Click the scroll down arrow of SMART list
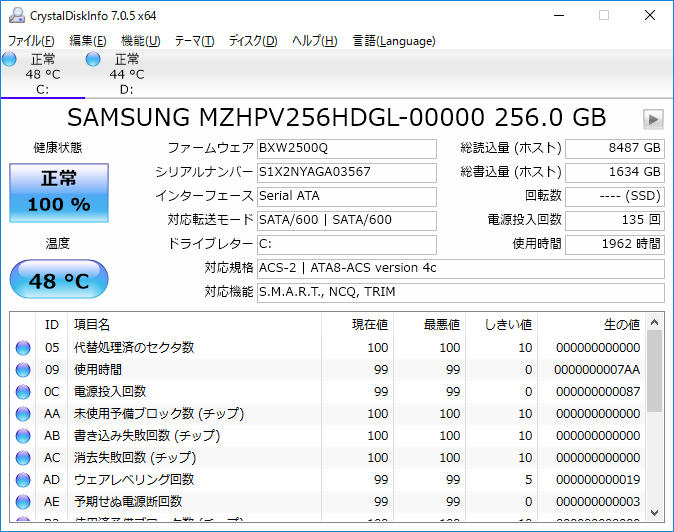Viewport: 674px width, 532px height. (x=655, y=513)
